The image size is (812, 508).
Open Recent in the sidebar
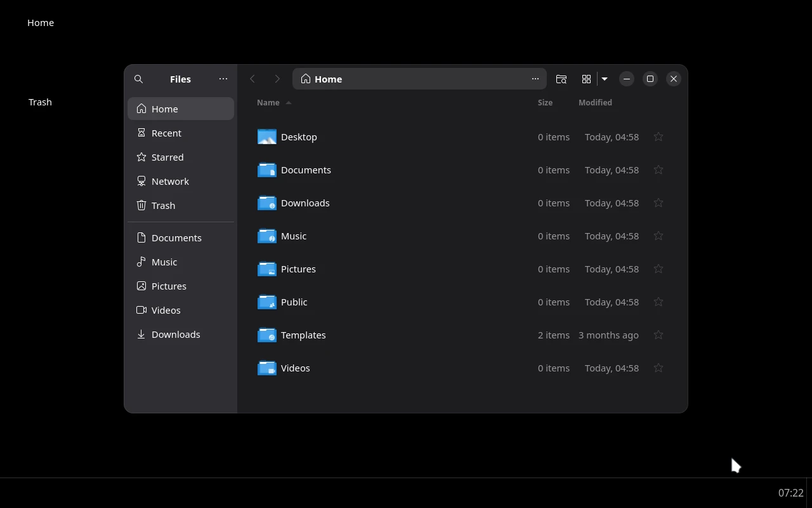[x=181, y=133]
